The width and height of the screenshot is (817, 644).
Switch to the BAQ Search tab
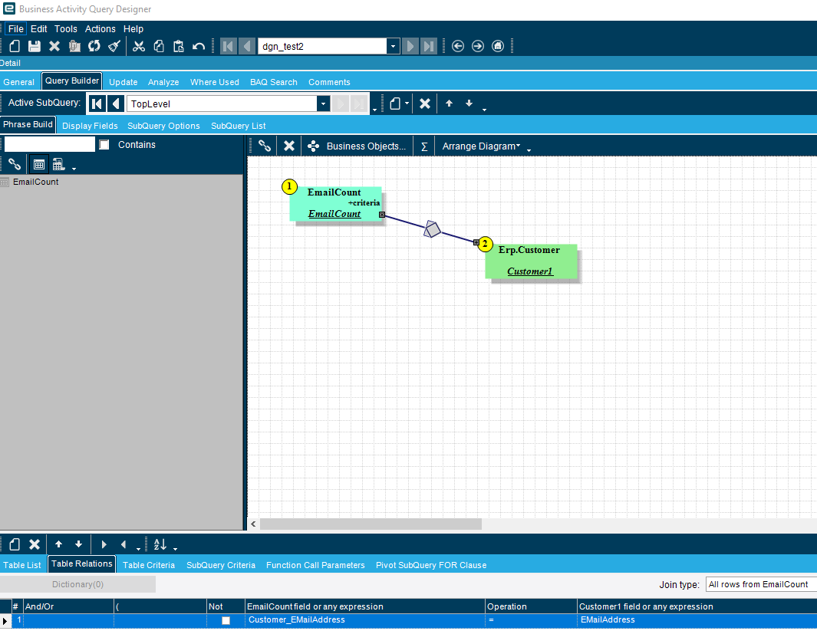pos(274,82)
